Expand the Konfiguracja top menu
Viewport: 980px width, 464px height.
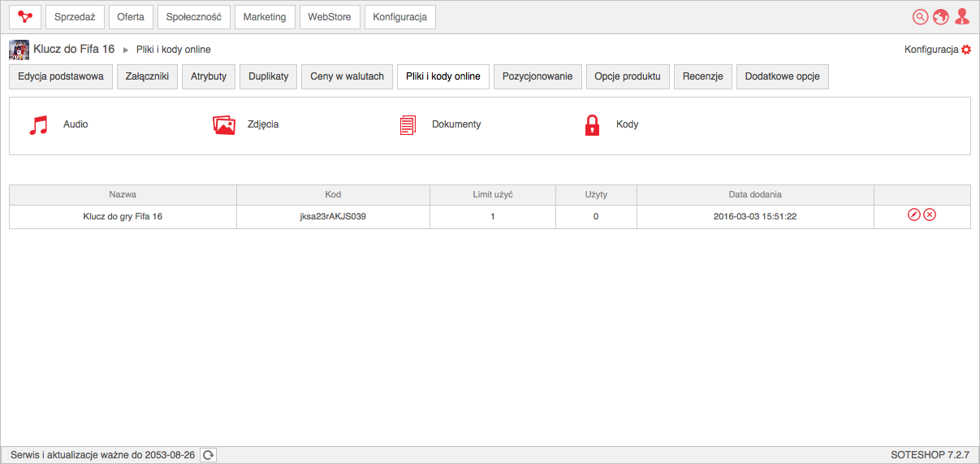399,17
